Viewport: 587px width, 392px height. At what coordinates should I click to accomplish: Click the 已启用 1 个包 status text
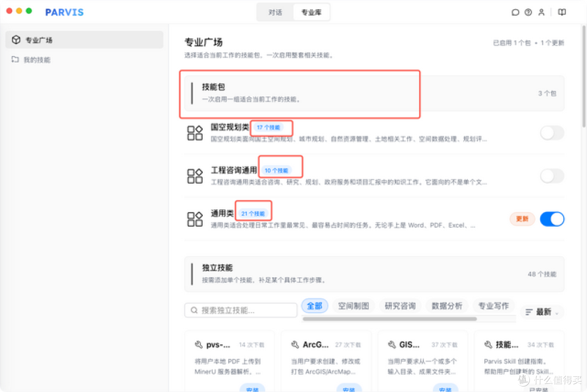(x=511, y=43)
